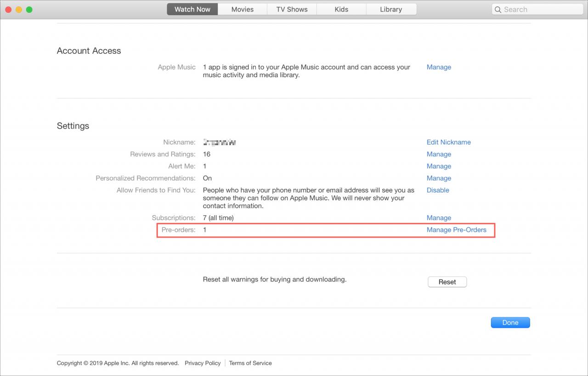Screen dimensions: 588x376
Task: Disable Allow Friends to Find You
Action: pos(438,190)
